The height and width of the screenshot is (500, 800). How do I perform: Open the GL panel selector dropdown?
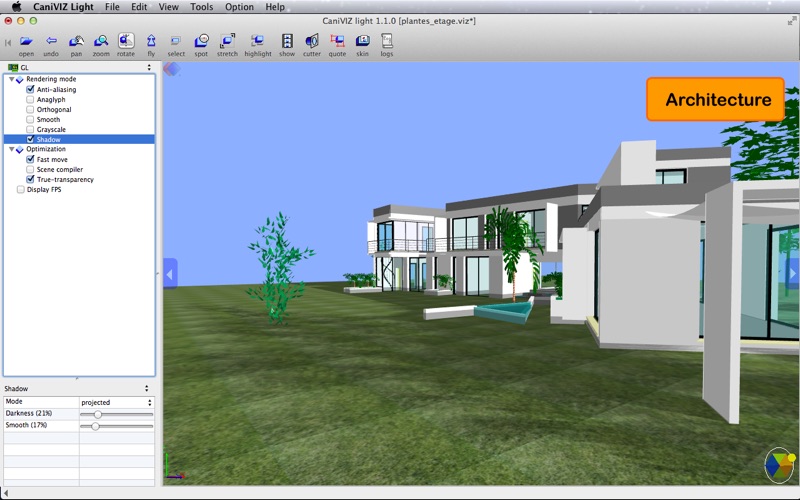click(149, 67)
